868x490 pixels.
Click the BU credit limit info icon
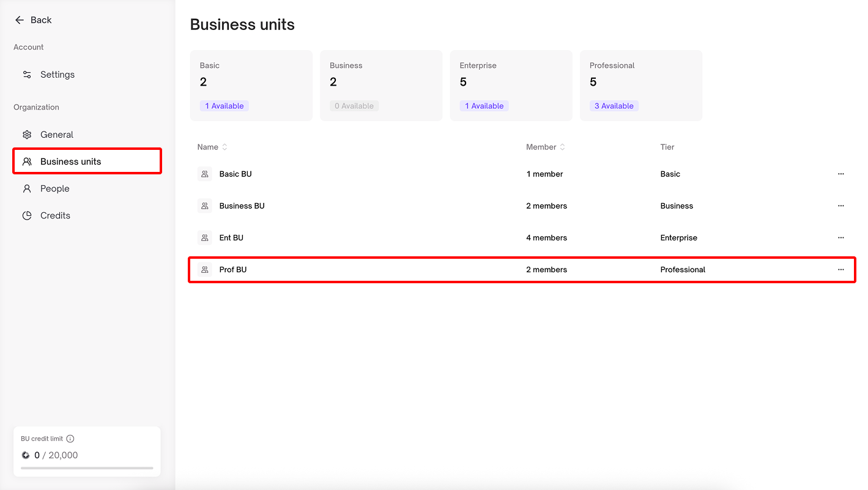coord(70,439)
